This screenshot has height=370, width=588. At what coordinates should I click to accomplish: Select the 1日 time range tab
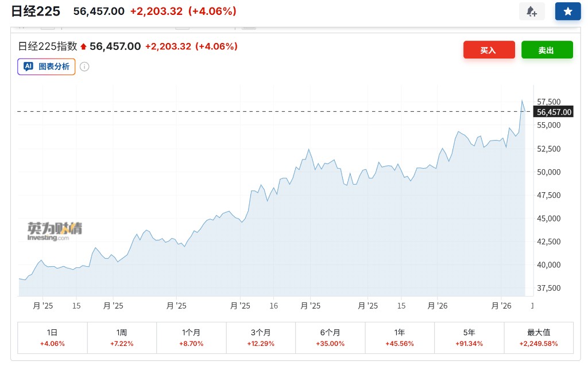52,337
